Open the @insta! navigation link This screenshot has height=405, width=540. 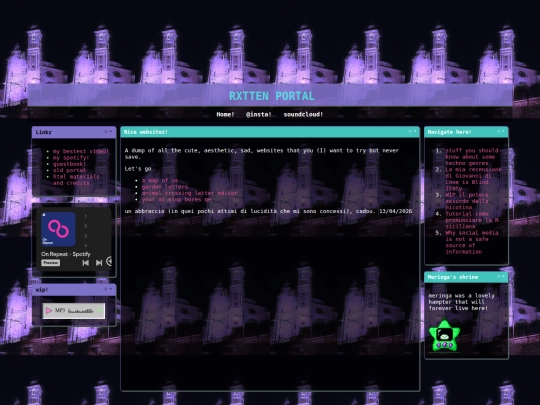(259, 114)
